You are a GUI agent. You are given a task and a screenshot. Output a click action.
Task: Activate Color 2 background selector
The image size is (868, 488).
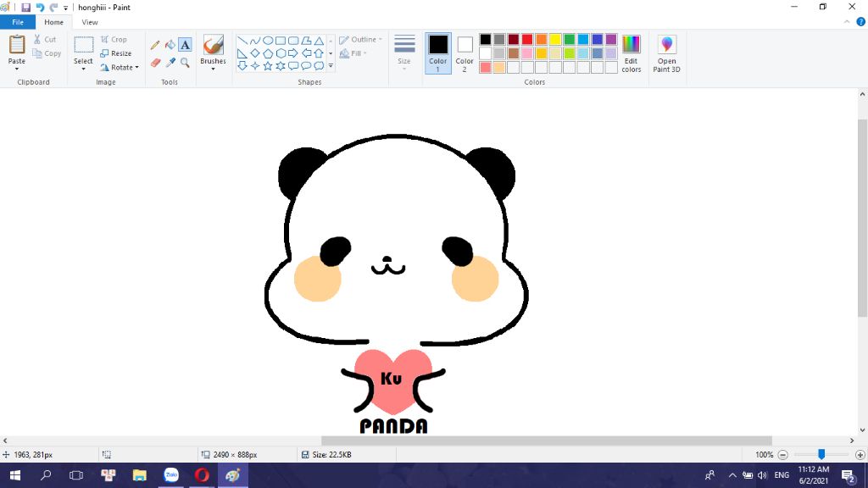tap(465, 53)
